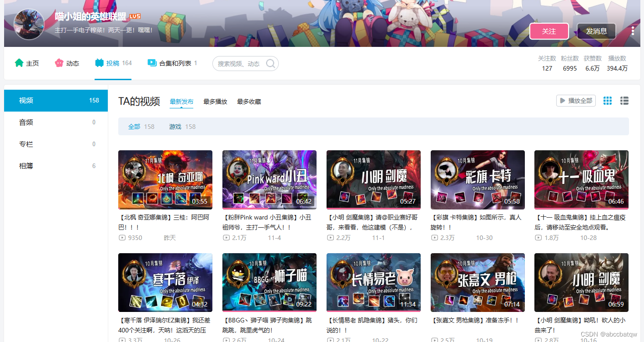Image resolution: width=644 pixels, height=342 pixels.
Task: Click the 获赞数 6.6万 stat
Action: (x=593, y=63)
